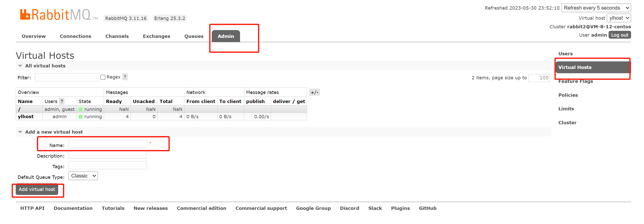Click the Description input field
The width and height of the screenshot is (644, 224).
click(108, 155)
